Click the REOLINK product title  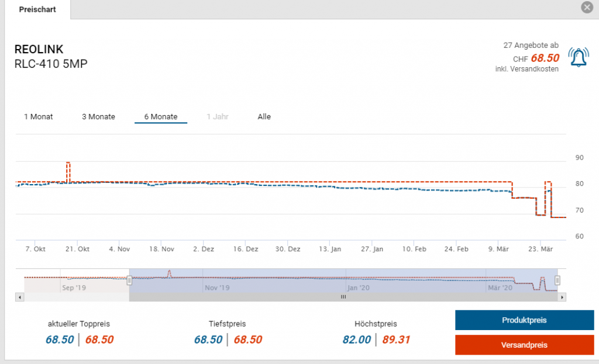(x=39, y=50)
